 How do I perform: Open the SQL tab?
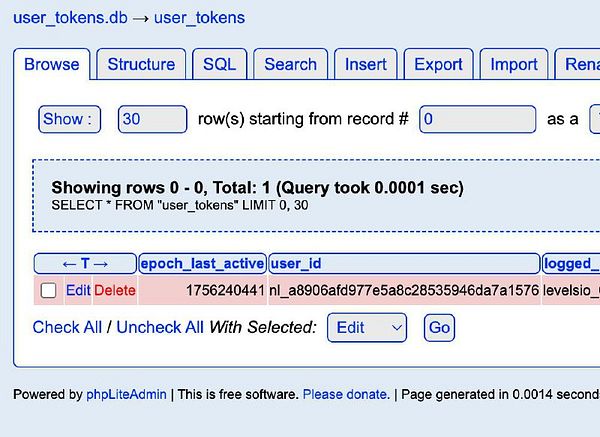(220, 64)
